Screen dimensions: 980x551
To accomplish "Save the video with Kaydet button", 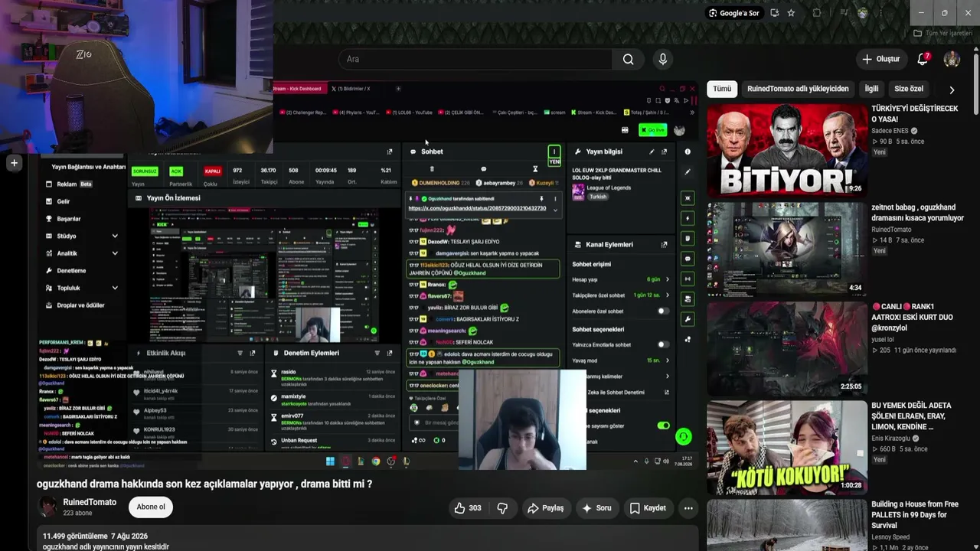I will 648,508.
